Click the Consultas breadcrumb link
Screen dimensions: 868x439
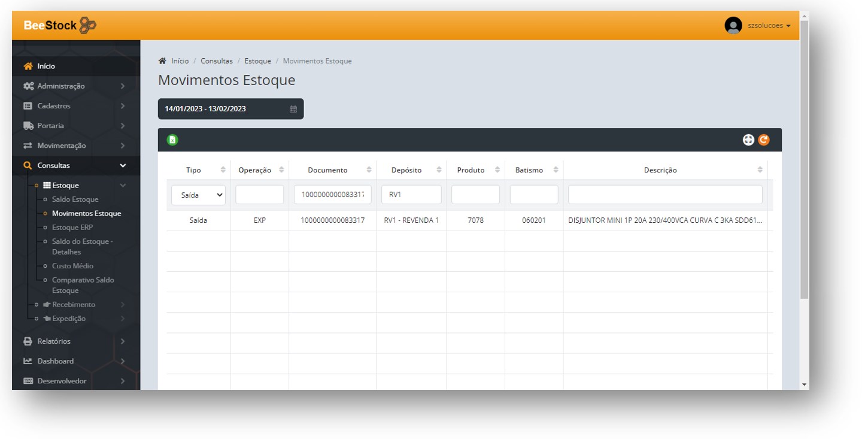(216, 61)
